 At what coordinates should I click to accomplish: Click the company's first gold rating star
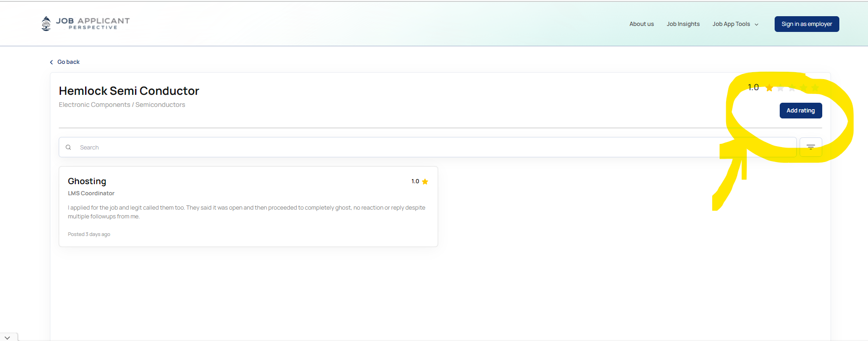pos(769,87)
